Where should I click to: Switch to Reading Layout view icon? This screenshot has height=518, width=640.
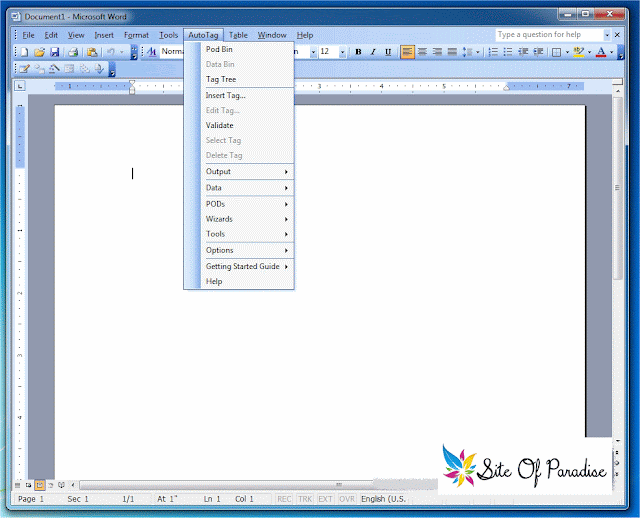61,485
